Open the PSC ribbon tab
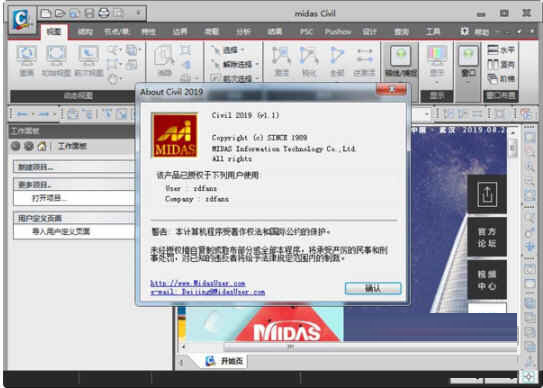The width and height of the screenshot is (543, 388). point(306,32)
